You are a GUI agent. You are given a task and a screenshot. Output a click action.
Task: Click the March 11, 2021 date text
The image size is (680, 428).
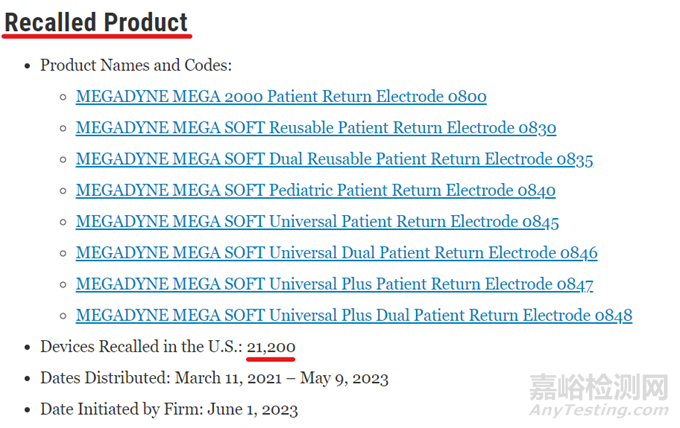(228, 378)
